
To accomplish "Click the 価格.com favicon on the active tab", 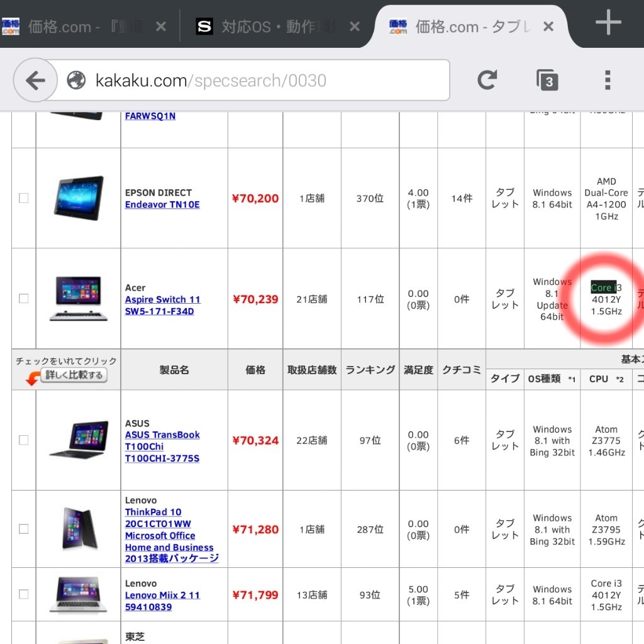I will [x=399, y=26].
